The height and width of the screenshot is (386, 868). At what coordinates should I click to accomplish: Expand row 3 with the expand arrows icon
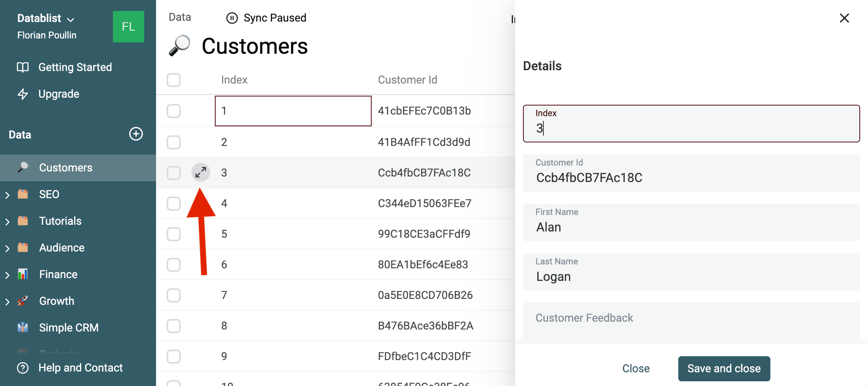click(x=201, y=172)
